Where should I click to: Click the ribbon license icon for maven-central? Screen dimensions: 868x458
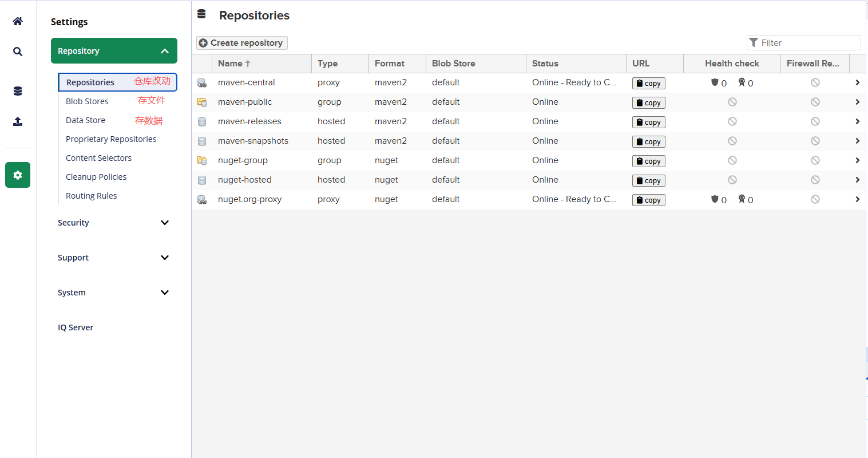pyautogui.click(x=742, y=82)
